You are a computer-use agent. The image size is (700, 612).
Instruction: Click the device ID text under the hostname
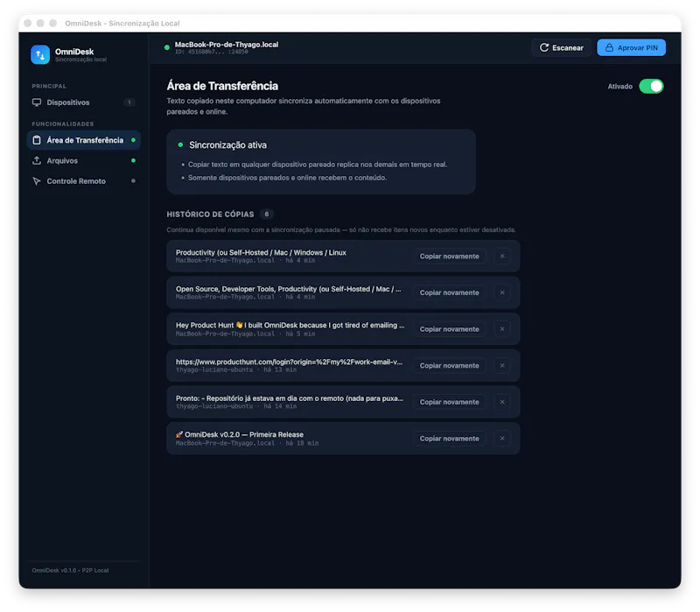pyautogui.click(x=211, y=52)
